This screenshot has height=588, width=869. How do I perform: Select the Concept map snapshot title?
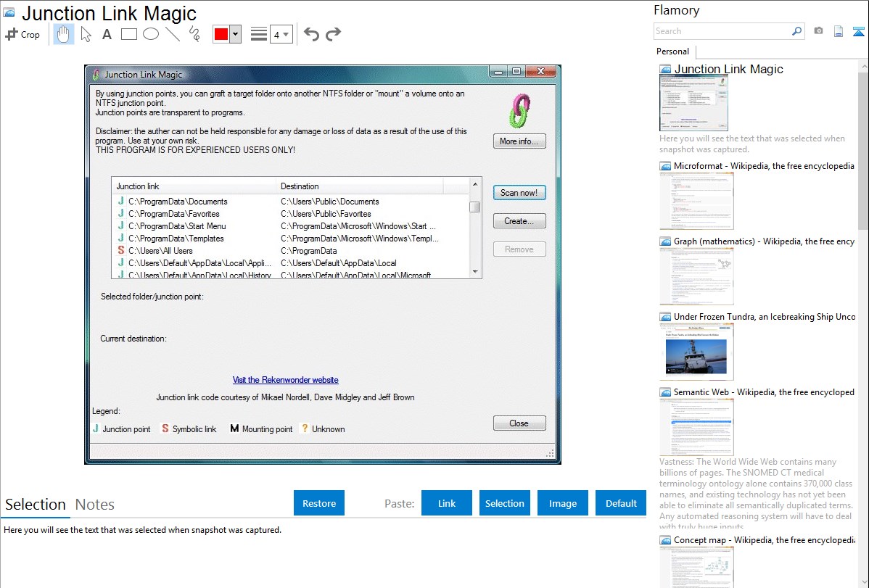pos(765,539)
